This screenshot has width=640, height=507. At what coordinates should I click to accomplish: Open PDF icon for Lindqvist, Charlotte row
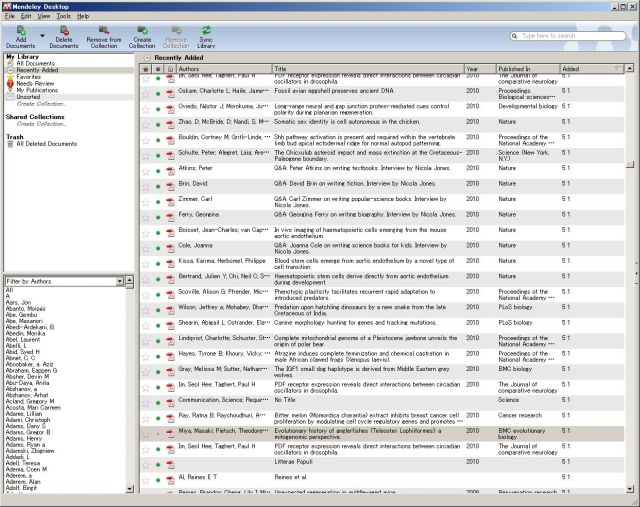[x=170, y=341]
